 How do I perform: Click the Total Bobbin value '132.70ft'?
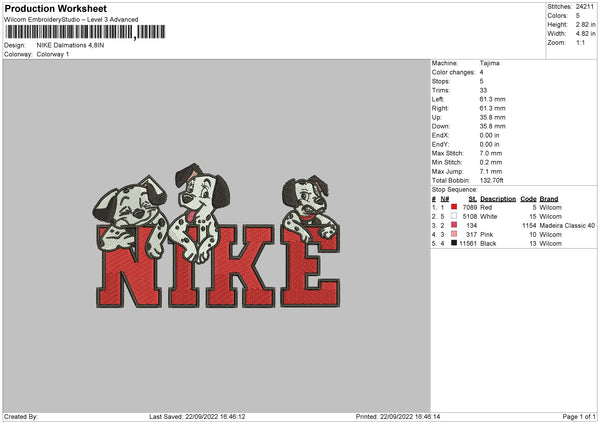[492, 180]
